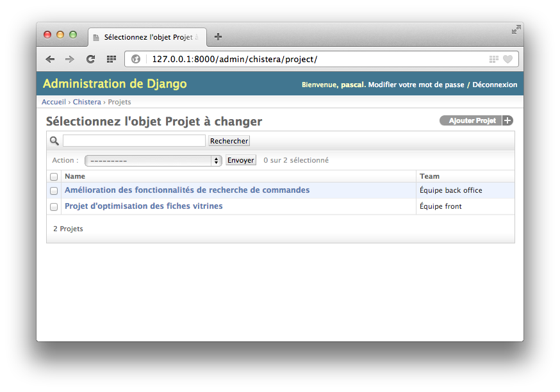
Task: Click Modifier votre mot de passe link
Action: coord(416,85)
